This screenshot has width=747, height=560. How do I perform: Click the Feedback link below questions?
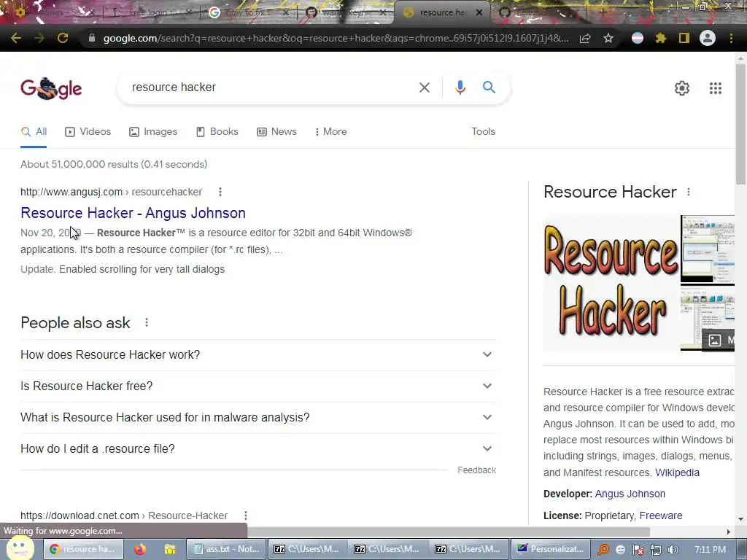pos(476,470)
